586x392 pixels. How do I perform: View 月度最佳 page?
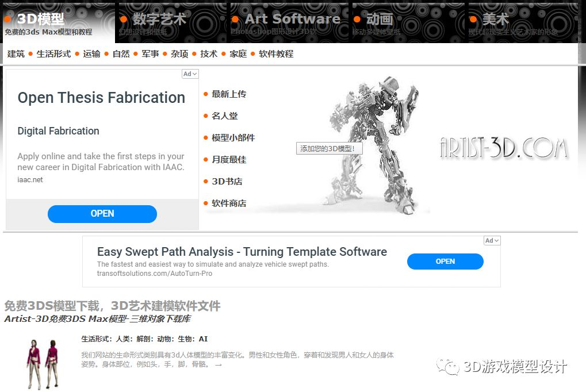229,160
